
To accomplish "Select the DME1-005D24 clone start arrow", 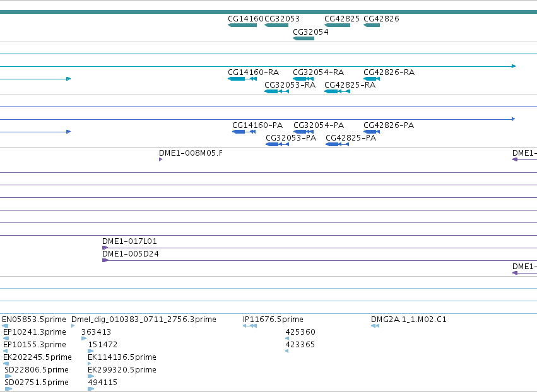I will 105,260.
